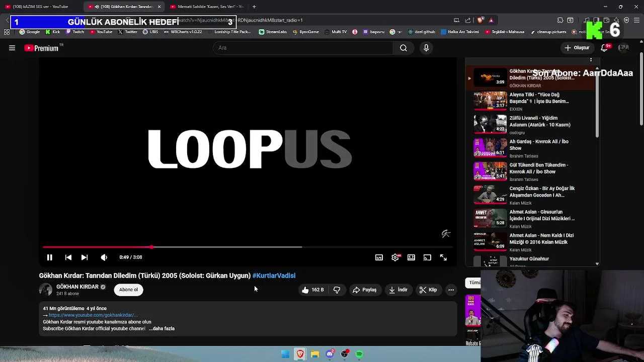The height and width of the screenshot is (362, 644).
Task: Toggle subtitles/captions in the player
Action: pyautogui.click(x=379, y=257)
